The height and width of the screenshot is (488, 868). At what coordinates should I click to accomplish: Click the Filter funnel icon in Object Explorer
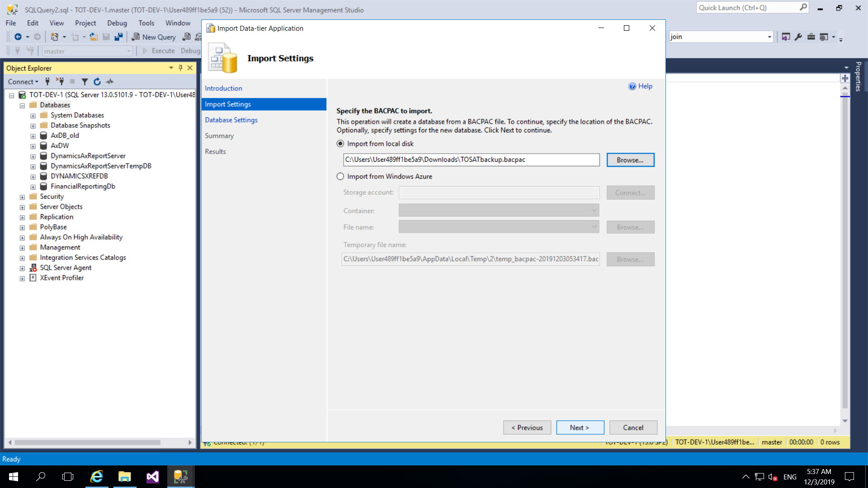(85, 82)
